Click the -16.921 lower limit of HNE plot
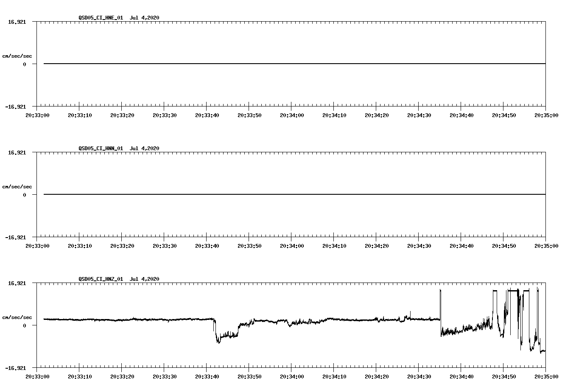The height and width of the screenshot is (392, 576). click(16, 106)
